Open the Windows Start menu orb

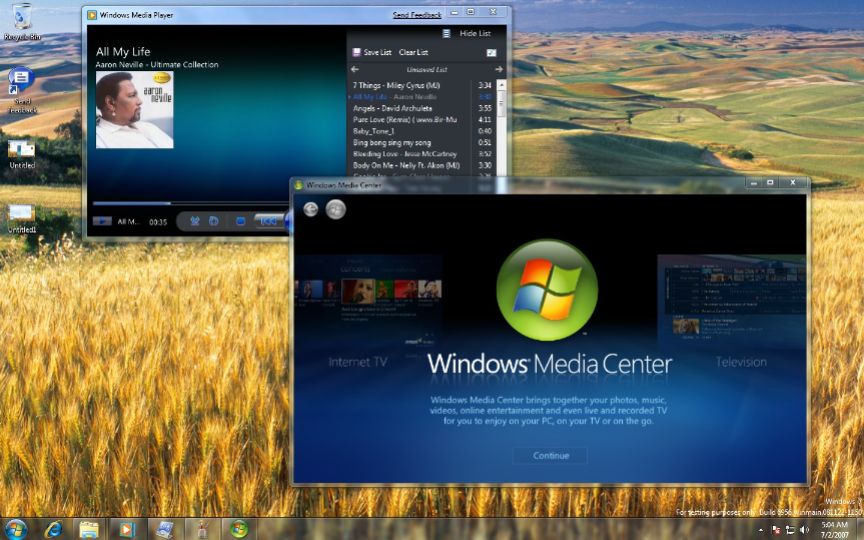coord(16,528)
